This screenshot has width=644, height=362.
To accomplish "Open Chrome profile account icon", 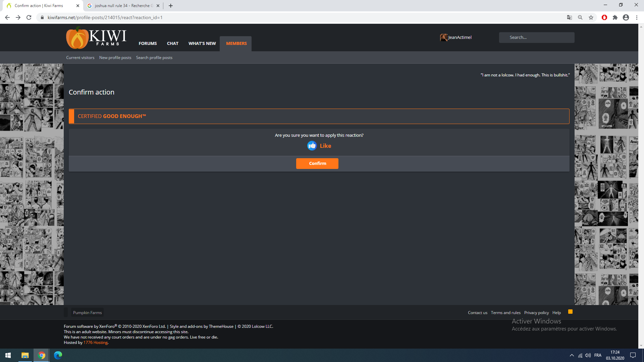I will [626, 17].
